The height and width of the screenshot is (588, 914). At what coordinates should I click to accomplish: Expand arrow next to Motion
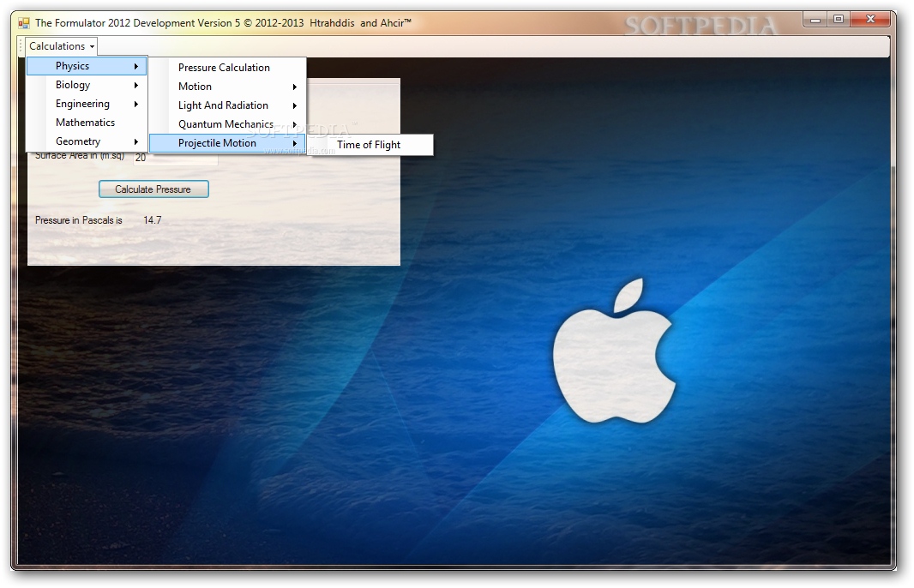(x=295, y=87)
